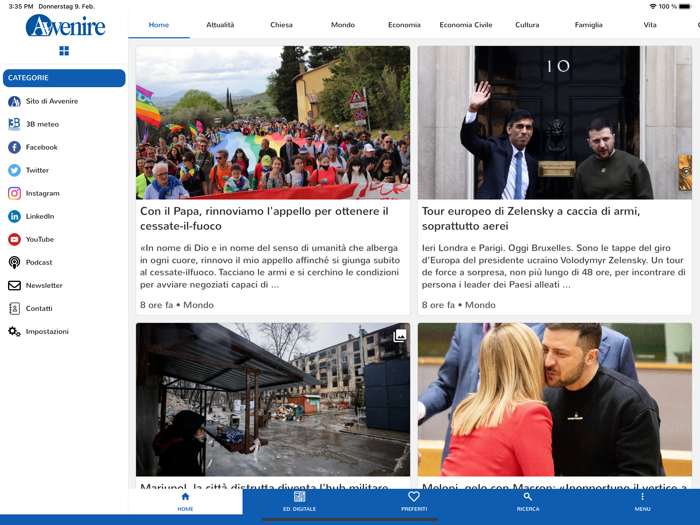Image resolution: width=700 pixels, height=525 pixels.
Task: Open headline 'Con il Papa, rinnoviamo l'appello'
Action: coord(264,218)
